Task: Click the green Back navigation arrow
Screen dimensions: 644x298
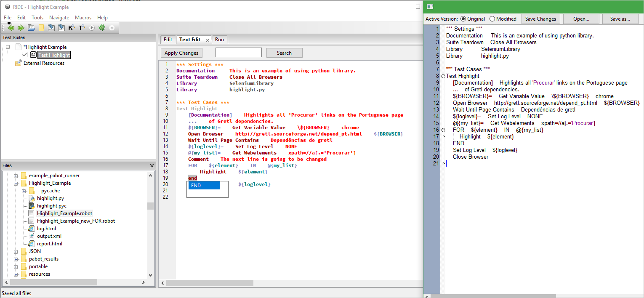Action: tap(11, 28)
